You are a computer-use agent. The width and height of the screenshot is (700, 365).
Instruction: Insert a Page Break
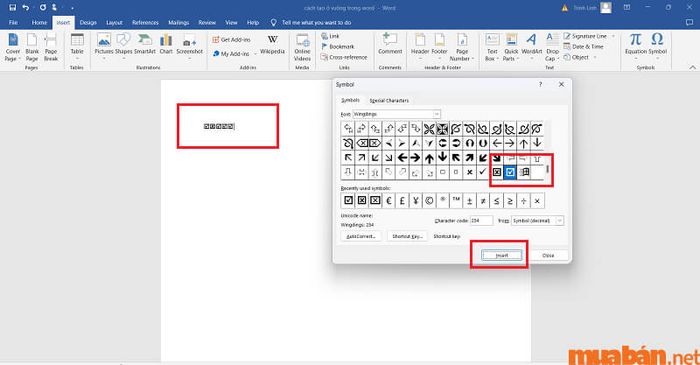(51, 47)
